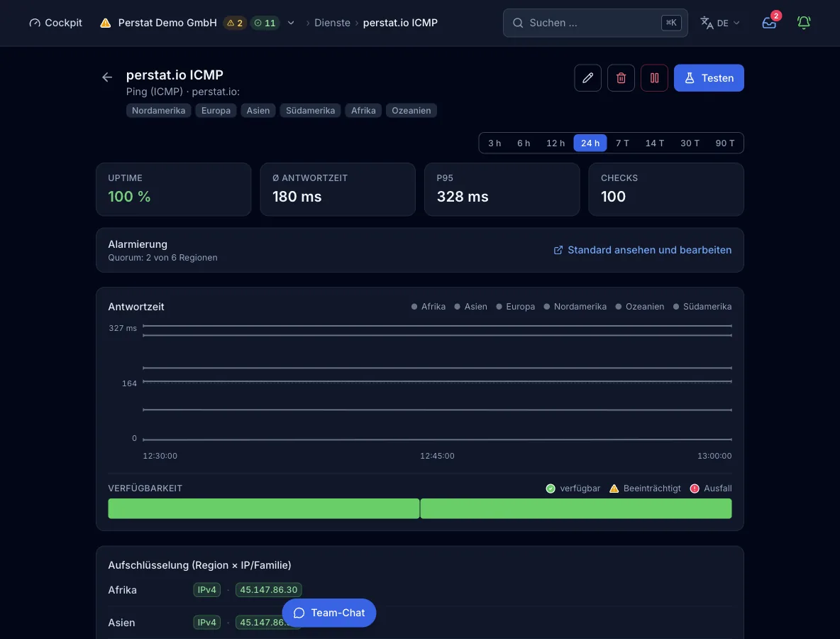Click the warning triangle beside Perstat Demo GmbH
Viewport: 840px width, 639px height.
106,23
